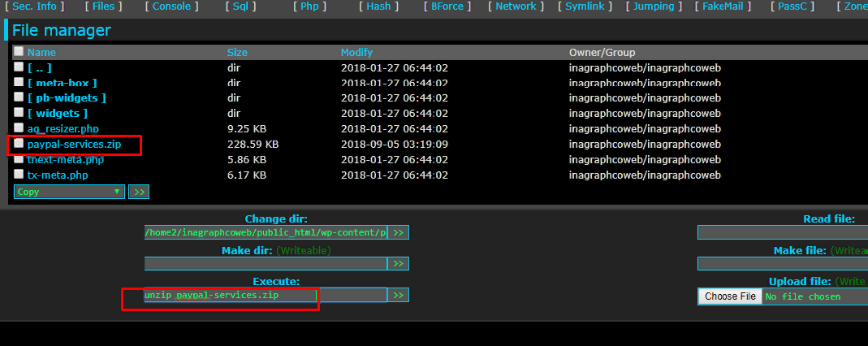The image size is (868, 346).
Task: Open the Console menu item
Action: 171,6
